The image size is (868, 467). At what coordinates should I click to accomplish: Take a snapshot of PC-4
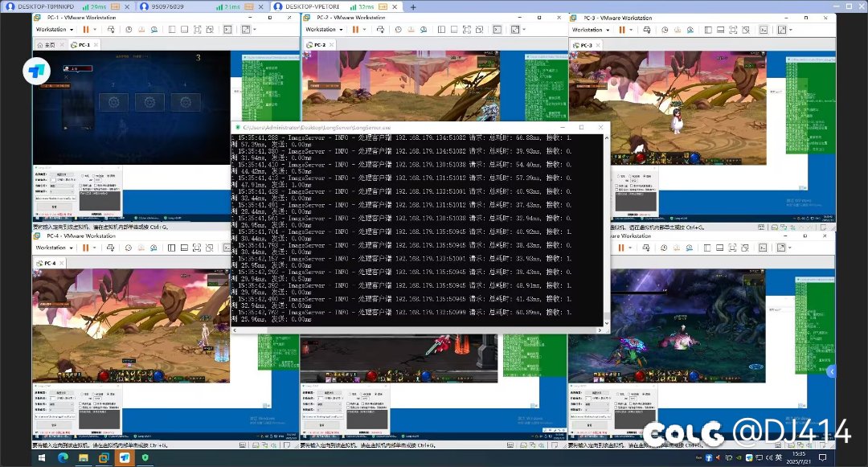click(128, 248)
